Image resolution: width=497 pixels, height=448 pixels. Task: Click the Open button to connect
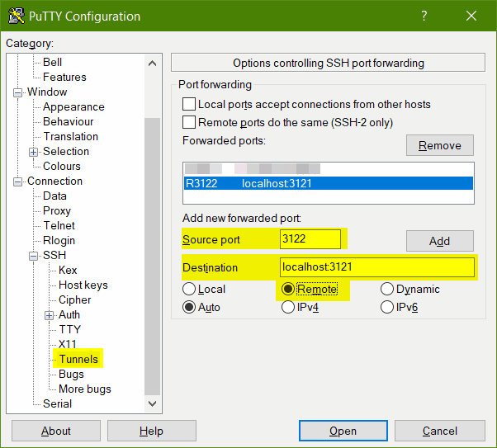point(343,431)
